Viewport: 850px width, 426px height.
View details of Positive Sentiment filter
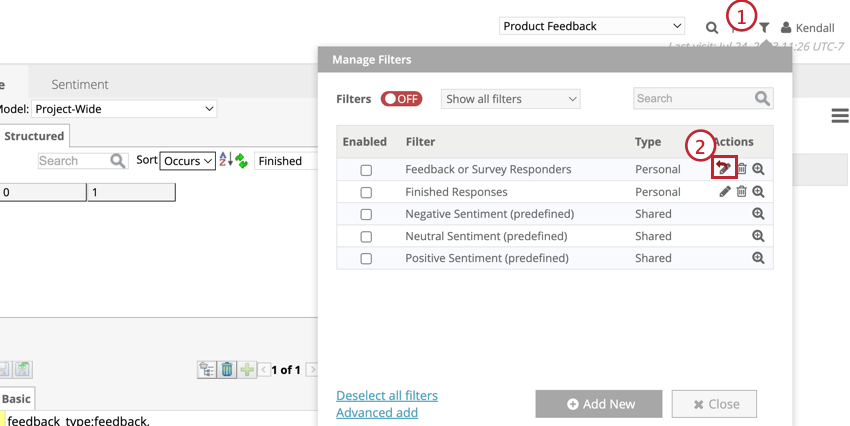[758, 258]
